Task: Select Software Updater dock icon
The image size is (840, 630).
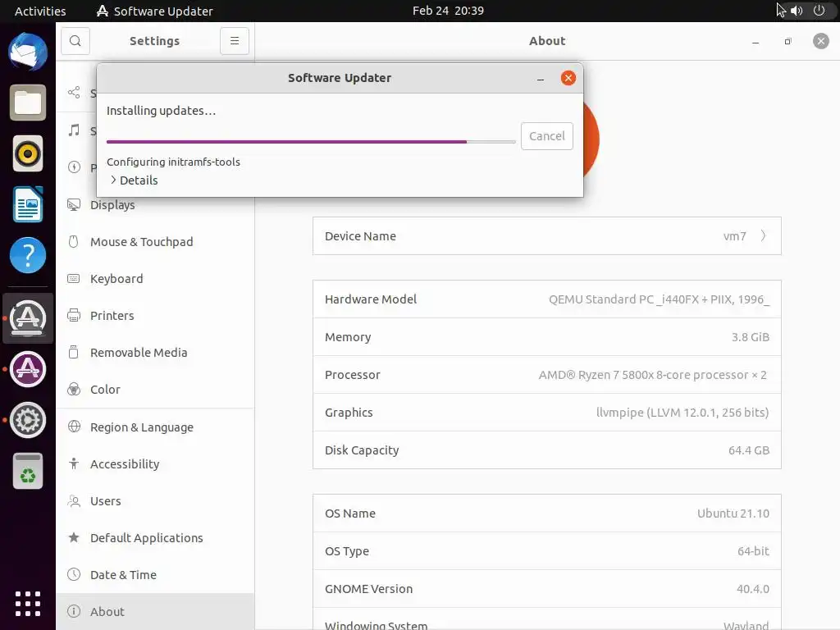Action: point(28,318)
